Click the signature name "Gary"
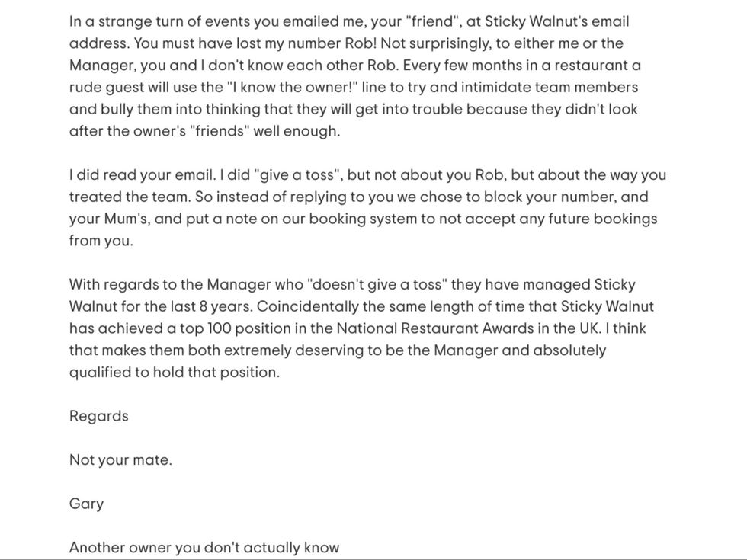Screen dimensions: 747x560 (86, 504)
